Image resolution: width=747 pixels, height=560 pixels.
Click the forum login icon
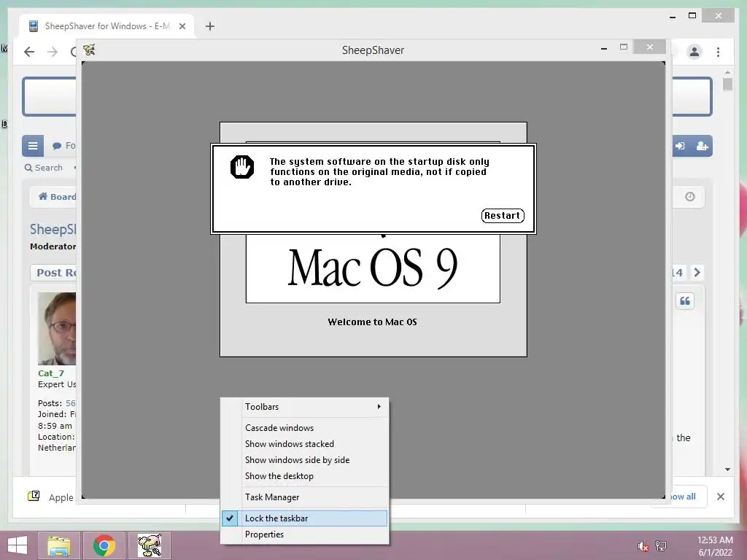coord(681,146)
